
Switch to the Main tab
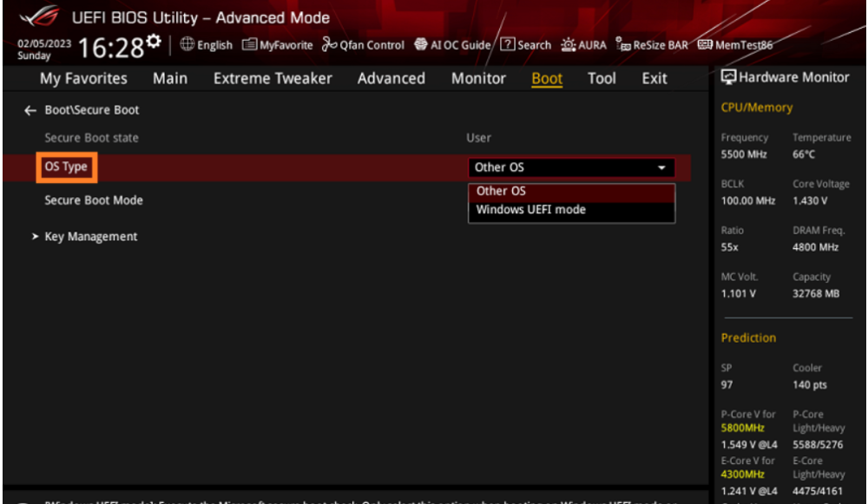(170, 79)
